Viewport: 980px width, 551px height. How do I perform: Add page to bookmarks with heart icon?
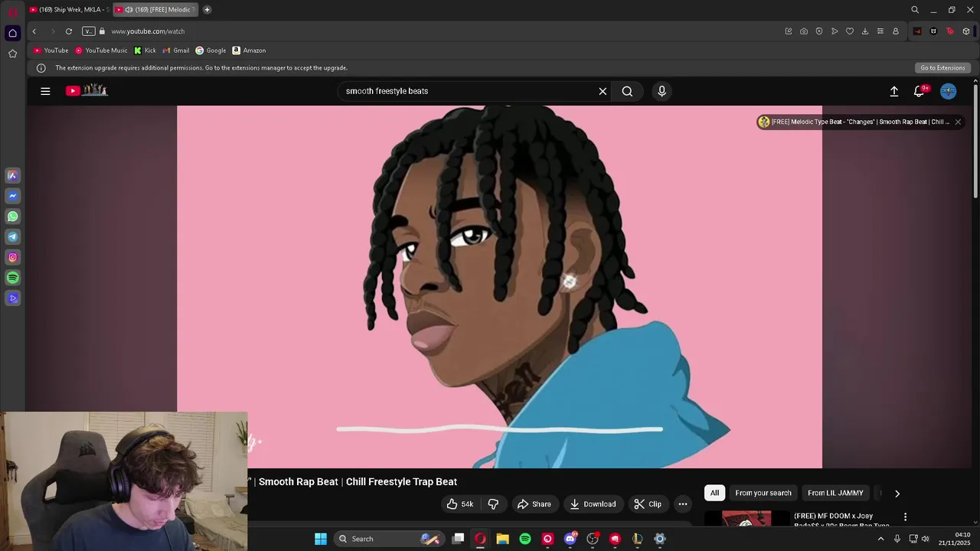pos(850,31)
